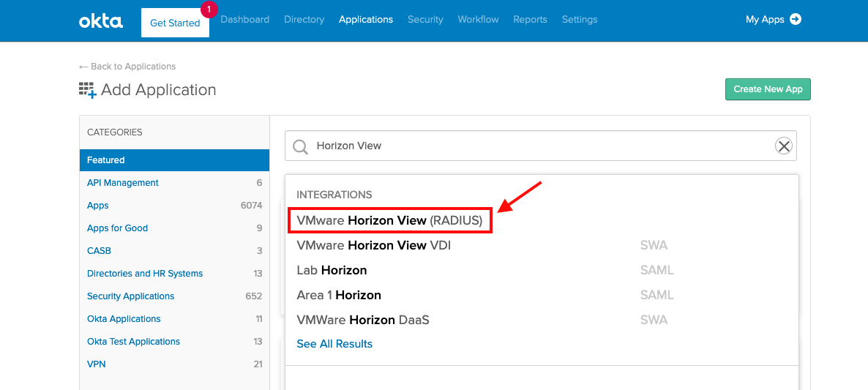Choose Area 1 Horizon result
The width and height of the screenshot is (868, 390).
339,296
